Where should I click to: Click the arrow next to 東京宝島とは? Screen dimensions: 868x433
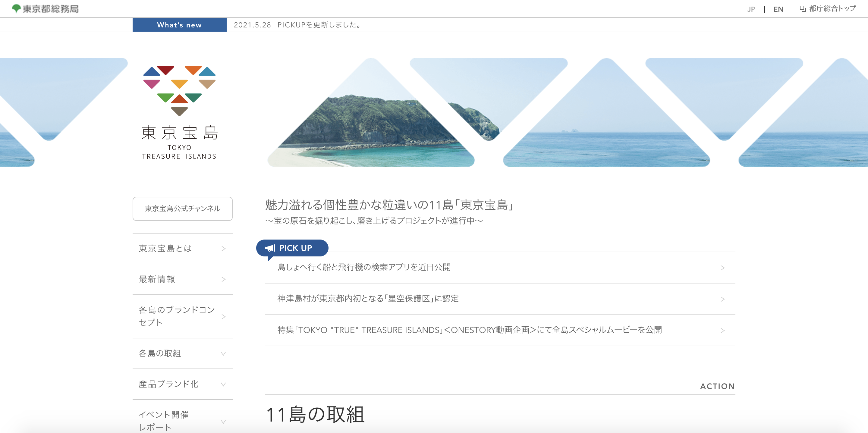tap(223, 249)
